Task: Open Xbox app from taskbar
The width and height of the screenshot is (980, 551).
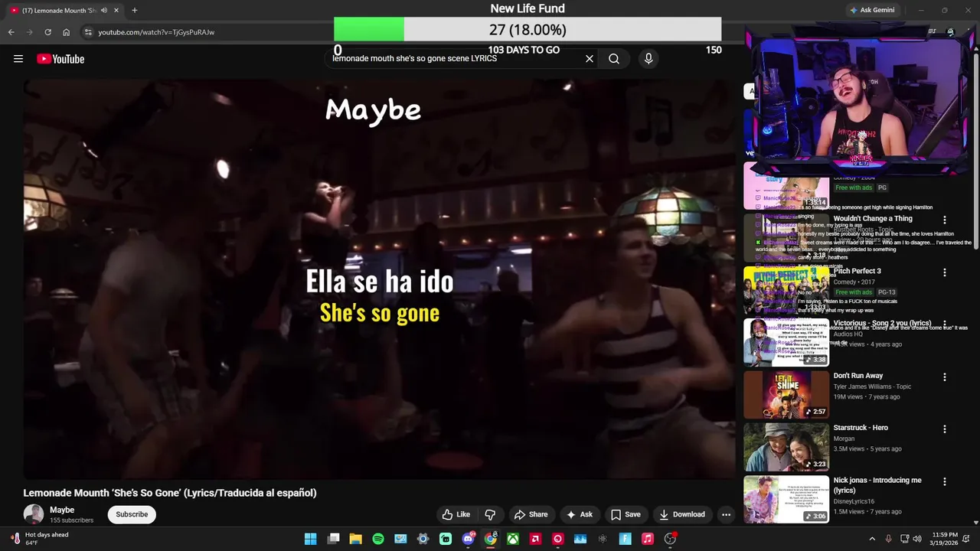Action: (513, 539)
